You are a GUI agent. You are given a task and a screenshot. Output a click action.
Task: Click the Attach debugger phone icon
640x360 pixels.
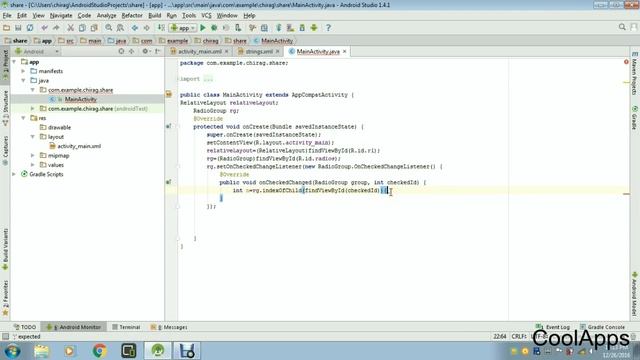pos(238,28)
